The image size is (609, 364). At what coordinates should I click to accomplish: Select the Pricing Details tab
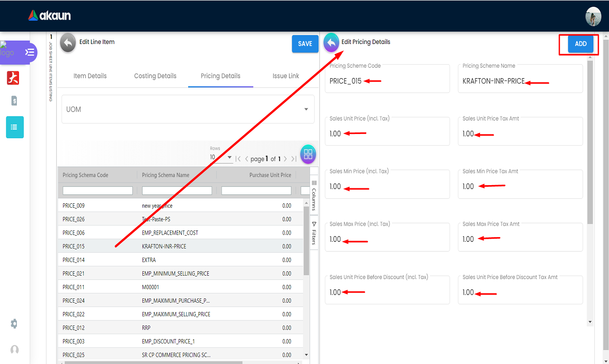[x=220, y=76]
